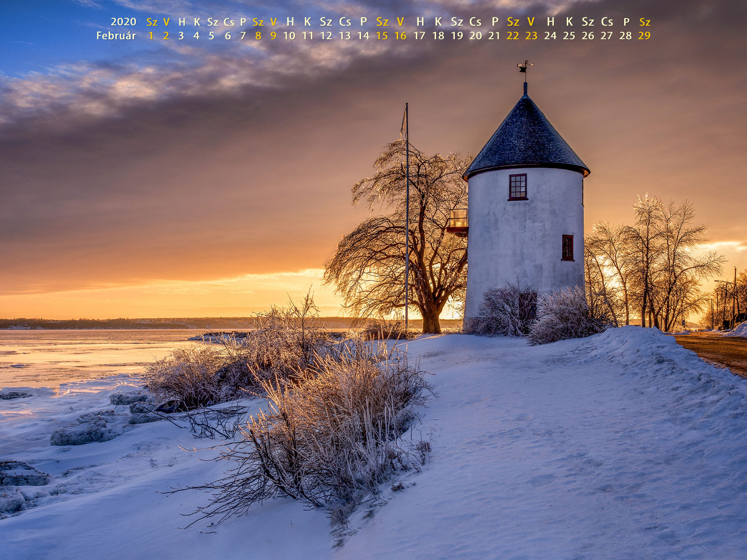The width and height of the screenshot is (747, 560).
Task: Select the weekend date 22
Action: coord(512,35)
